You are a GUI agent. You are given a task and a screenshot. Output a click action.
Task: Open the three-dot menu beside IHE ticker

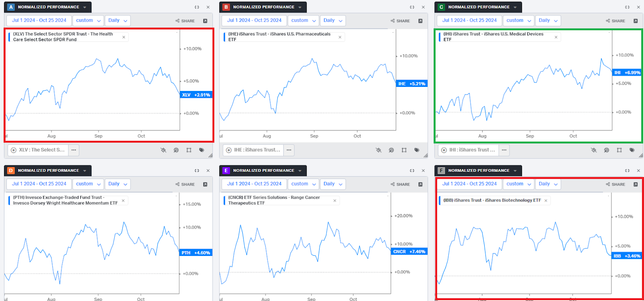coord(289,150)
